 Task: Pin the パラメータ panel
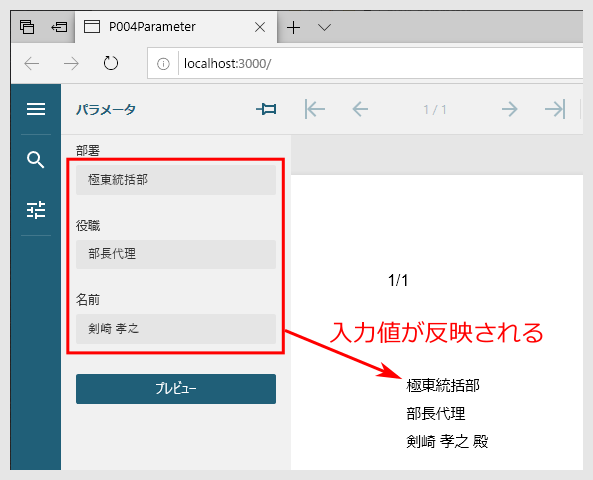(266, 109)
